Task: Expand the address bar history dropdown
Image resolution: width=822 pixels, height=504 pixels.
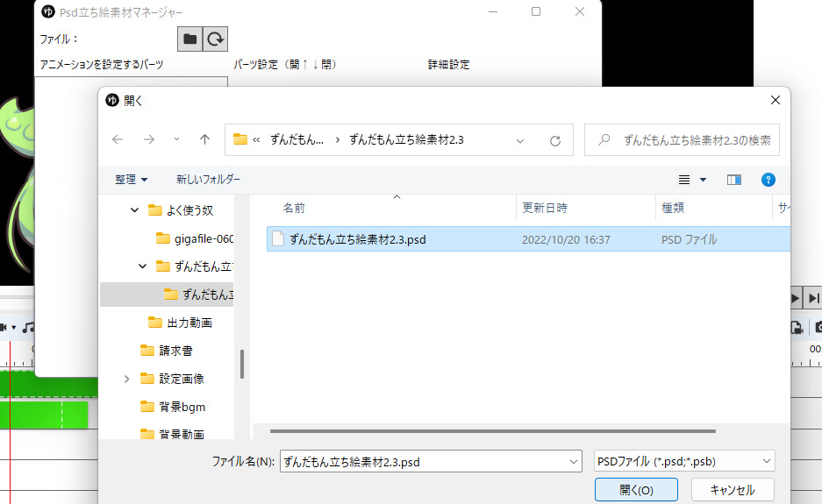Action: pos(520,140)
